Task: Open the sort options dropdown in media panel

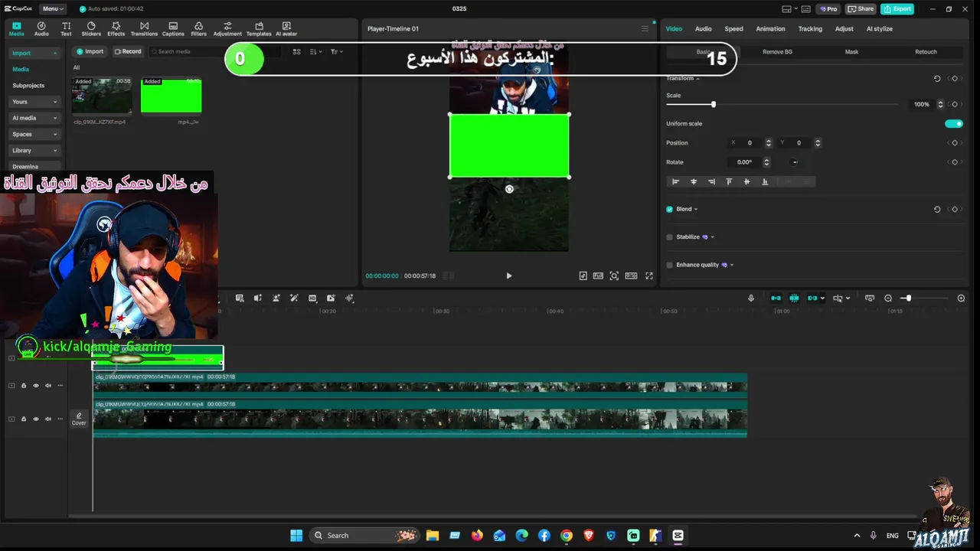Action: coord(316,51)
